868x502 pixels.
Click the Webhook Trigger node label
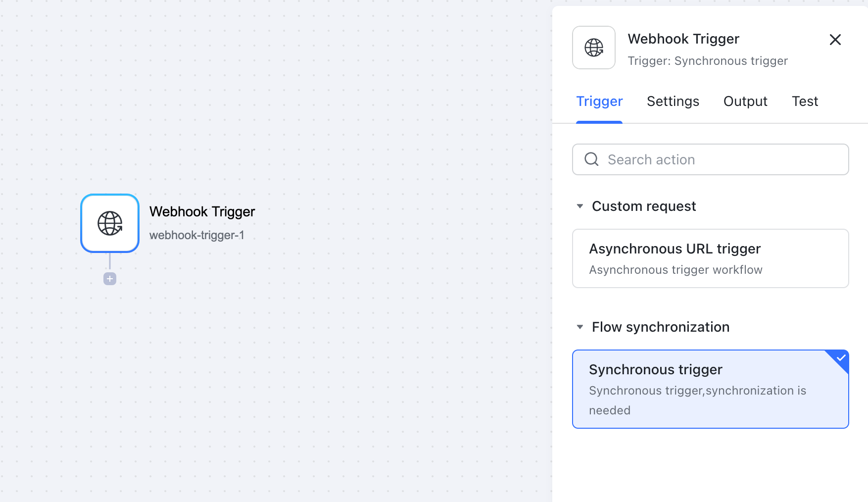(x=202, y=211)
